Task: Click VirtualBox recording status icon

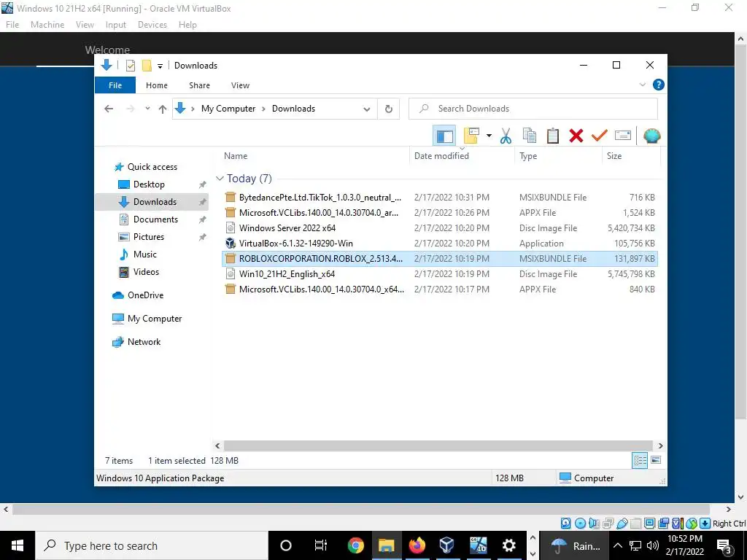Action: coord(663,524)
